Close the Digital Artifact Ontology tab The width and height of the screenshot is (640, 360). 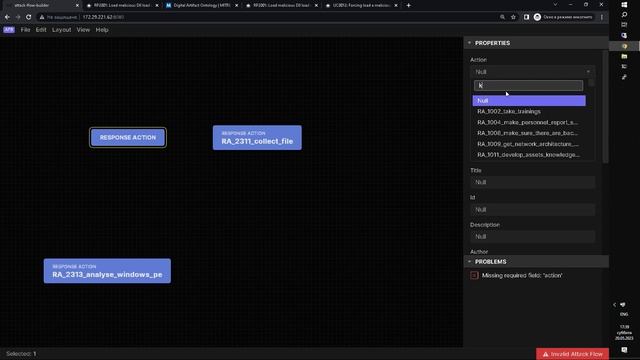(236, 5)
